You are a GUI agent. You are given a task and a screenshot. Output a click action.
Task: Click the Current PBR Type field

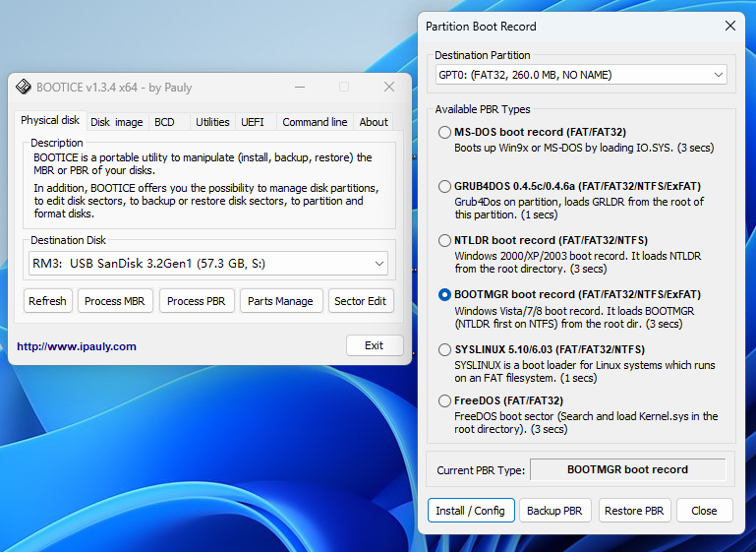click(628, 469)
